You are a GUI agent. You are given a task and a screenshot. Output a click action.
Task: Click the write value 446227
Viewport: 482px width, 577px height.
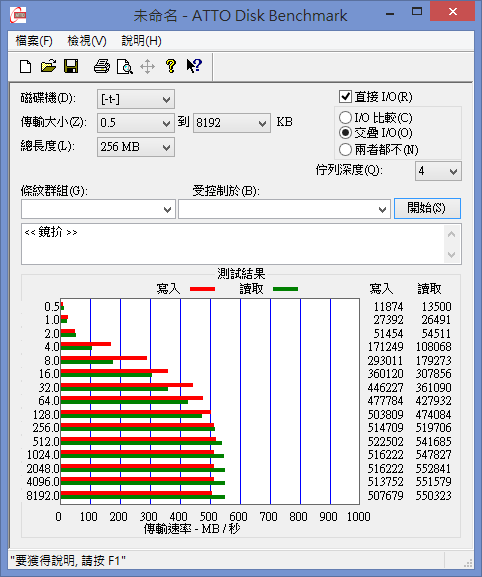tap(386, 388)
